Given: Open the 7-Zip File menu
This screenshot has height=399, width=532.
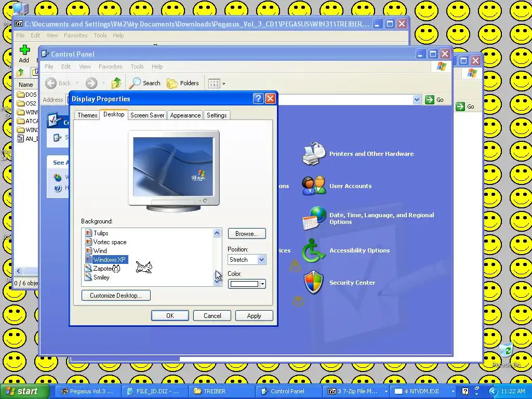Looking at the screenshot, I should click(20, 35).
